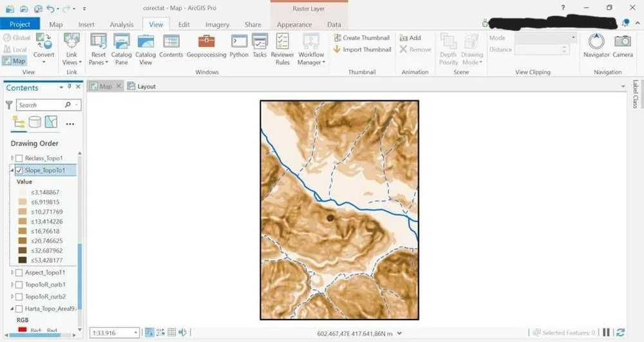
Task: Click the Camera icon
Action: point(623,46)
